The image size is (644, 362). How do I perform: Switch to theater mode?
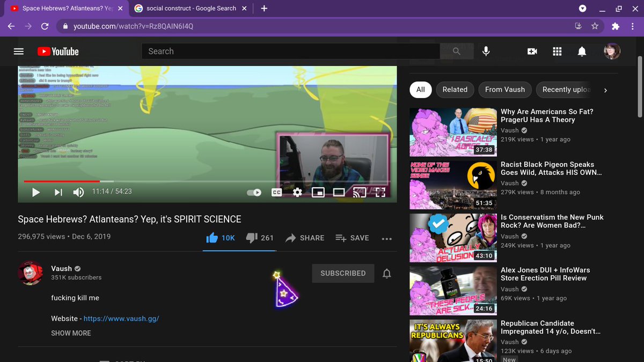pyautogui.click(x=339, y=192)
